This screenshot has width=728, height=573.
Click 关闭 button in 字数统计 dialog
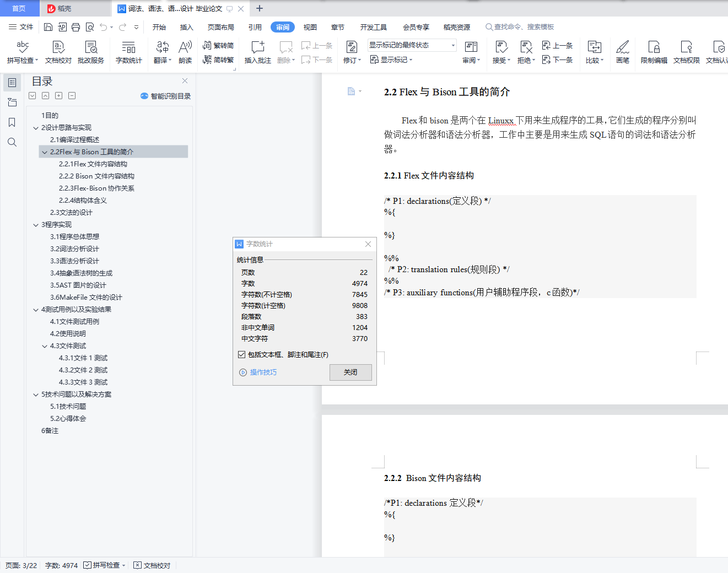click(x=350, y=372)
